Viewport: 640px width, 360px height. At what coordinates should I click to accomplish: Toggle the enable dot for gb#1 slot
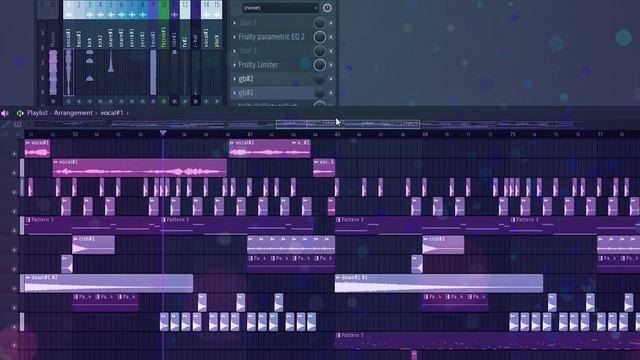[331, 93]
